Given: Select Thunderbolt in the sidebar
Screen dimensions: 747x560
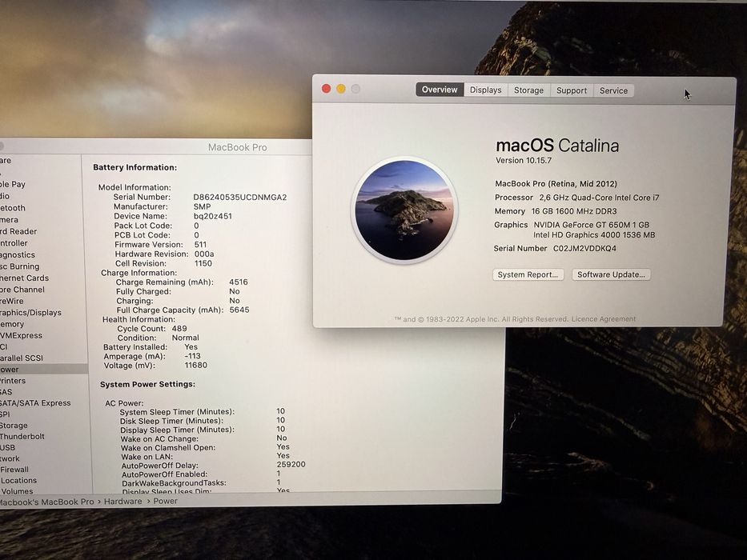Looking at the screenshot, I should tap(22, 436).
